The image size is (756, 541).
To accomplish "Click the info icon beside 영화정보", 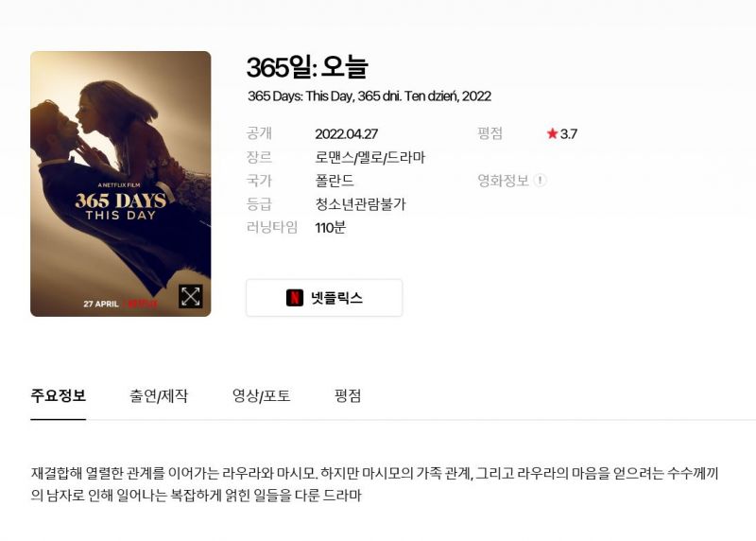I will [x=541, y=181].
